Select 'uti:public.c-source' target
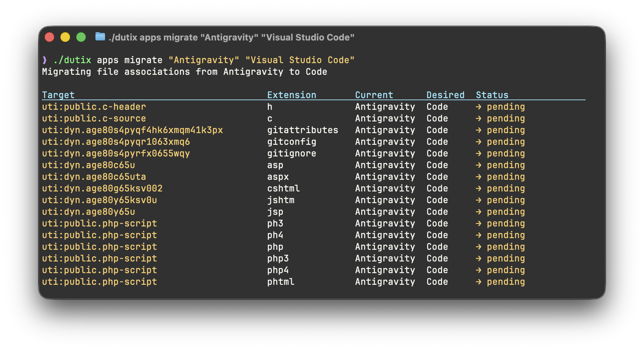The width and height of the screenshot is (644, 350). click(94, 118)
